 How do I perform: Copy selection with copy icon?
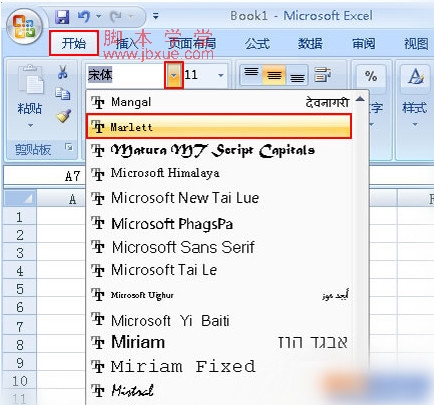63,94
